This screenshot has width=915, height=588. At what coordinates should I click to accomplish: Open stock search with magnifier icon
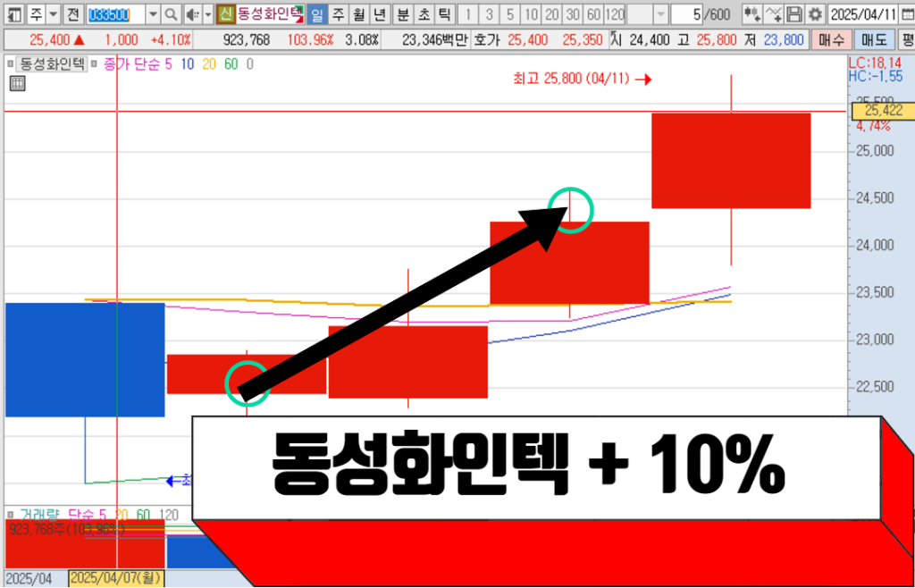pyautogui.click(x=171, y=14)
